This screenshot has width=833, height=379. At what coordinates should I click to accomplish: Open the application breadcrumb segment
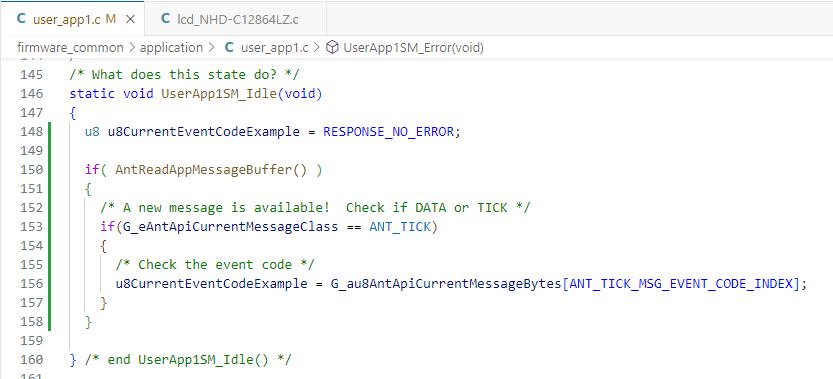point(171,47)
